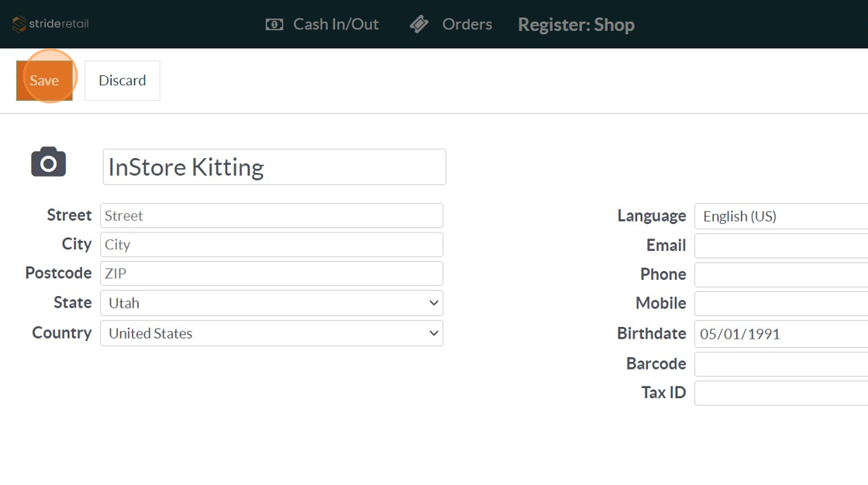Focus the Email input field
Image resolution: width=868 pixels, height=485 pixels.
coord(781,246)
